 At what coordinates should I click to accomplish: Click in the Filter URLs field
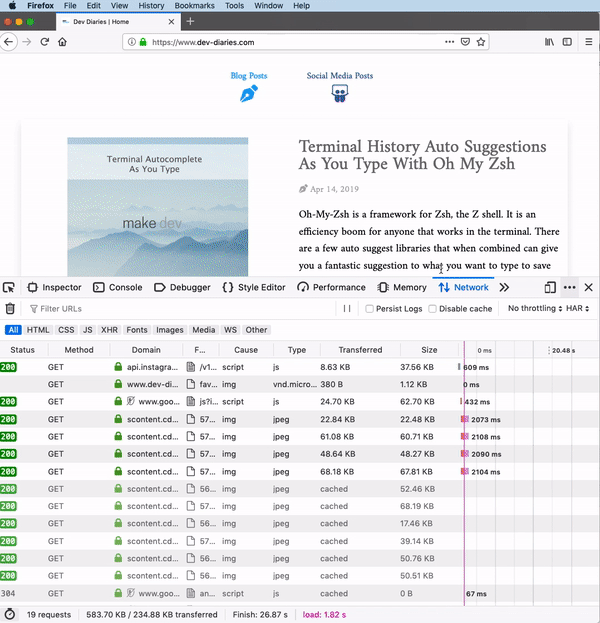coord(181,309)
